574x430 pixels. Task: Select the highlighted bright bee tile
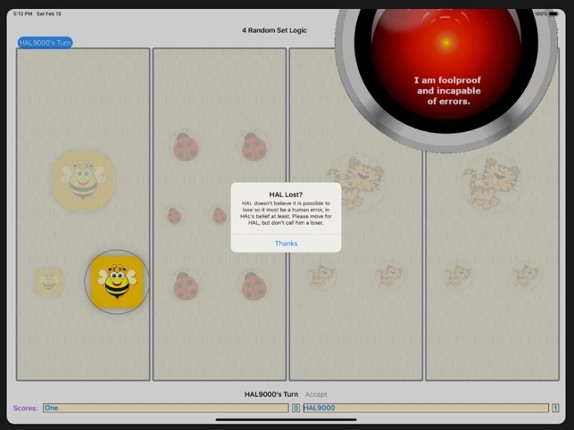pyautogui.click(x=117, y=282)
